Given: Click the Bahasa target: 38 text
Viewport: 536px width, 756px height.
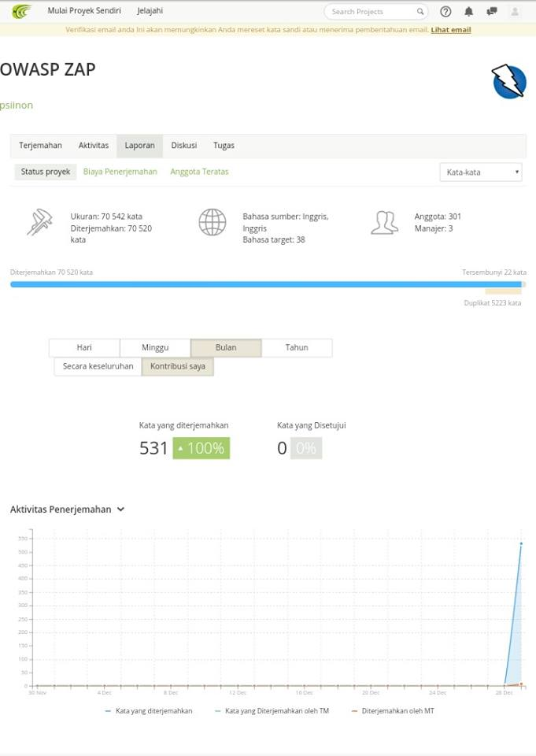Looking at the screenshot, I should 274,239.
